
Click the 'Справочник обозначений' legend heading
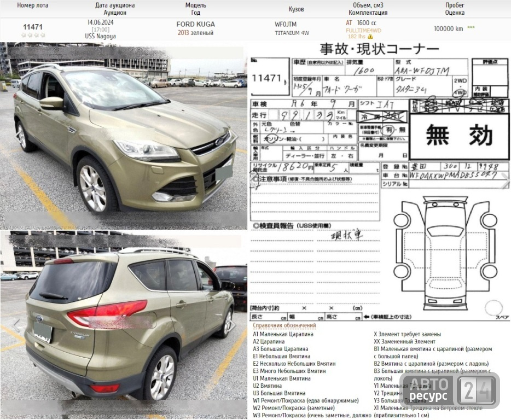284,325
